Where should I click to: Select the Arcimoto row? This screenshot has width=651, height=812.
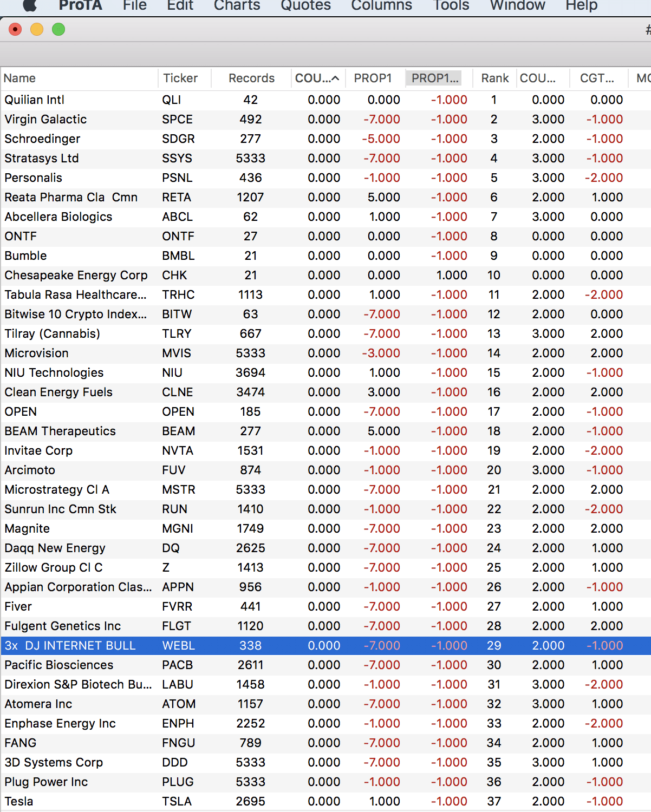(x=325, y=470)
